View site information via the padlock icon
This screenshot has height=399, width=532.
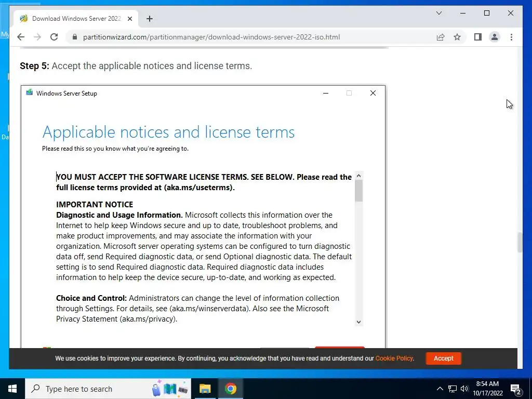[x=75, y=37]
